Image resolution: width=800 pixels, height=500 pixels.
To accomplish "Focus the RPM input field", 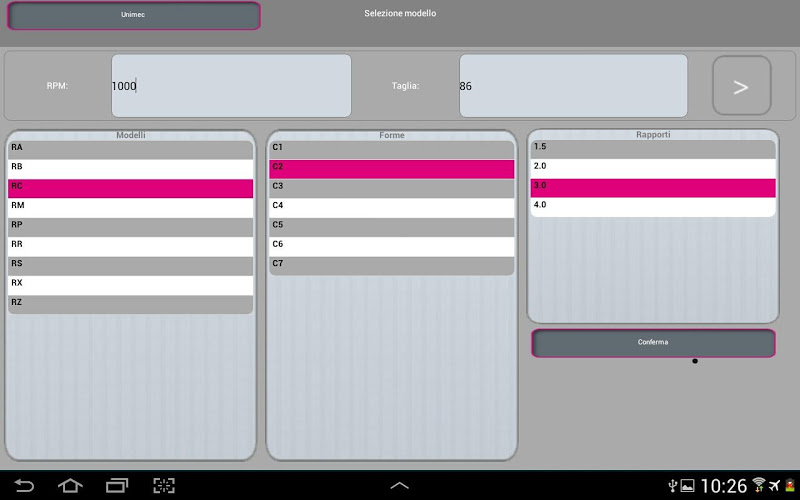I will click(231, 86).
